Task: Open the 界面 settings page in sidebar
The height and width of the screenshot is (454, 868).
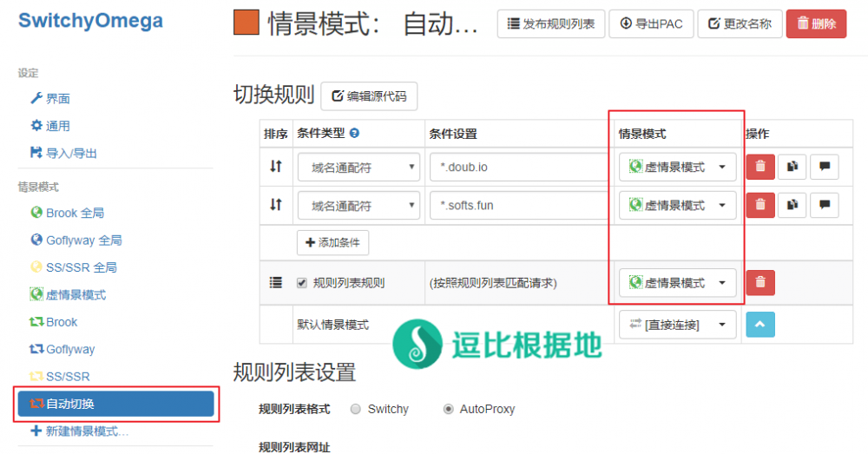Action: tap(57, 99)
